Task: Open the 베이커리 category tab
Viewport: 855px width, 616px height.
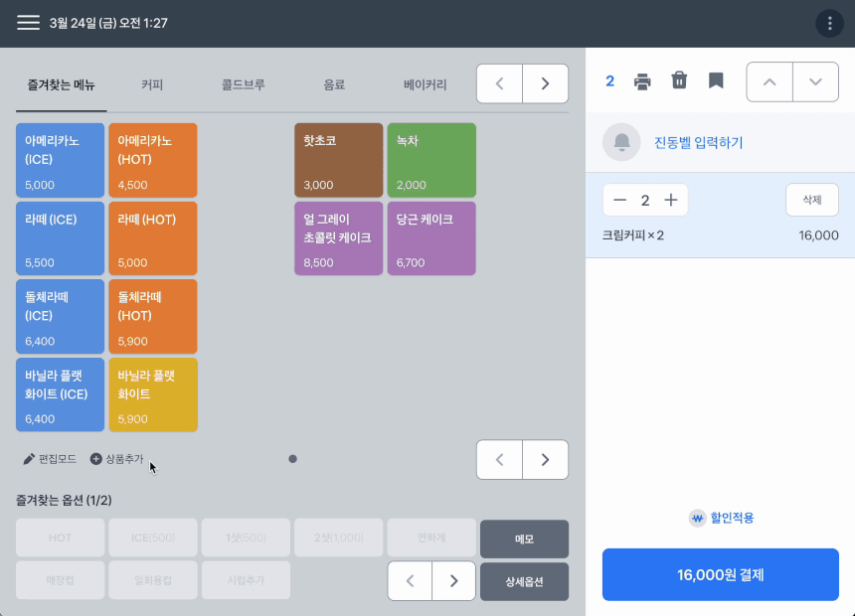Action: tap(427, 84)
